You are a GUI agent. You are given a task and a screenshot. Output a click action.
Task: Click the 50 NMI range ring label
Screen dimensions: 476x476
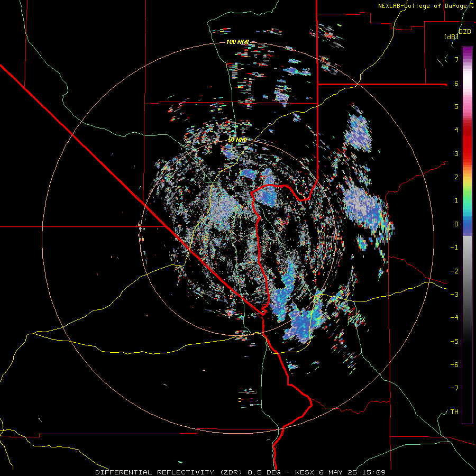coord(237,140)
